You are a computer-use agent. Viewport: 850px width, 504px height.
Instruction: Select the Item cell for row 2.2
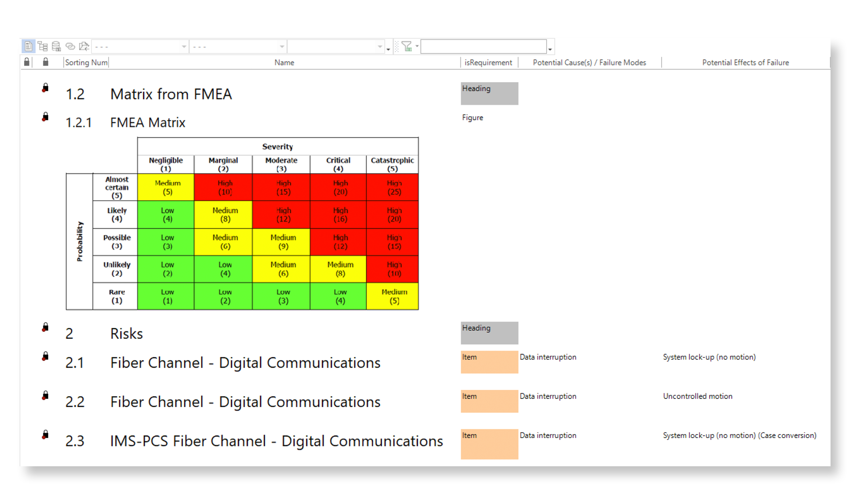489,401
